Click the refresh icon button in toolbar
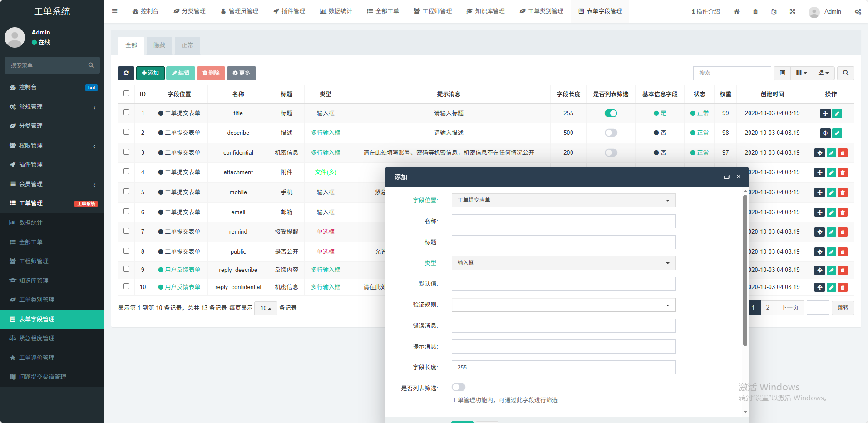Image resolution: width=868 pixels, height=423 pixels. [x=126, y=73]
